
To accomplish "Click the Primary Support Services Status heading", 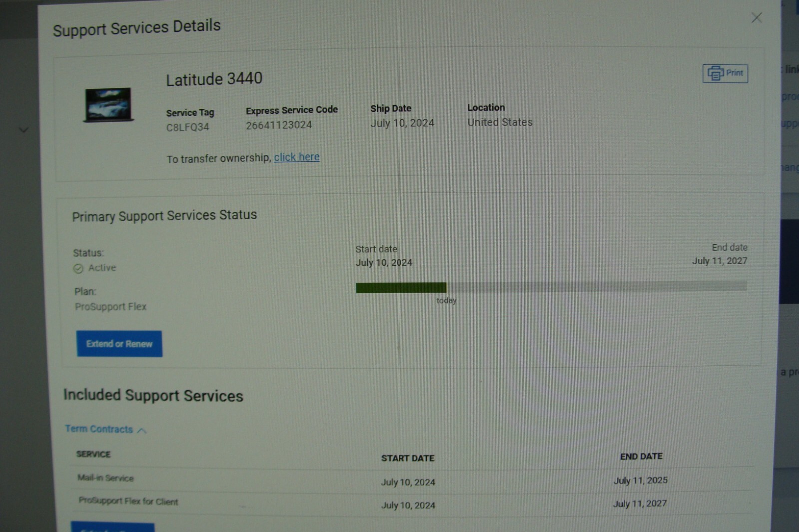I will (164, 216).
